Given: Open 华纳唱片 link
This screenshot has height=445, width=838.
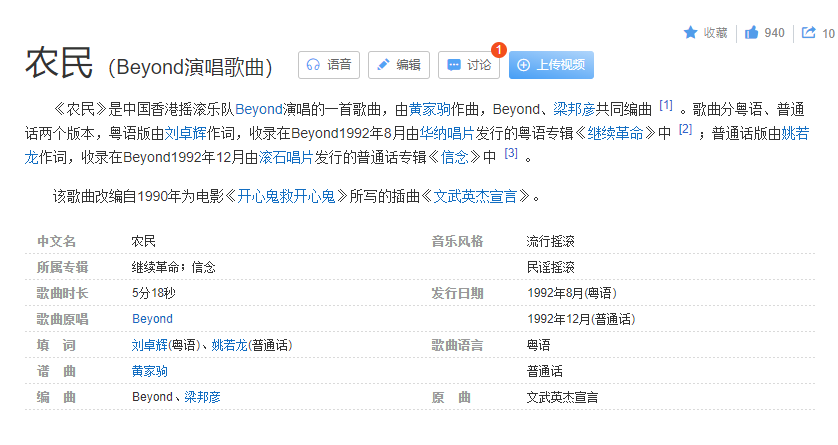Looking at the screenshot, I should coord(447,133).
